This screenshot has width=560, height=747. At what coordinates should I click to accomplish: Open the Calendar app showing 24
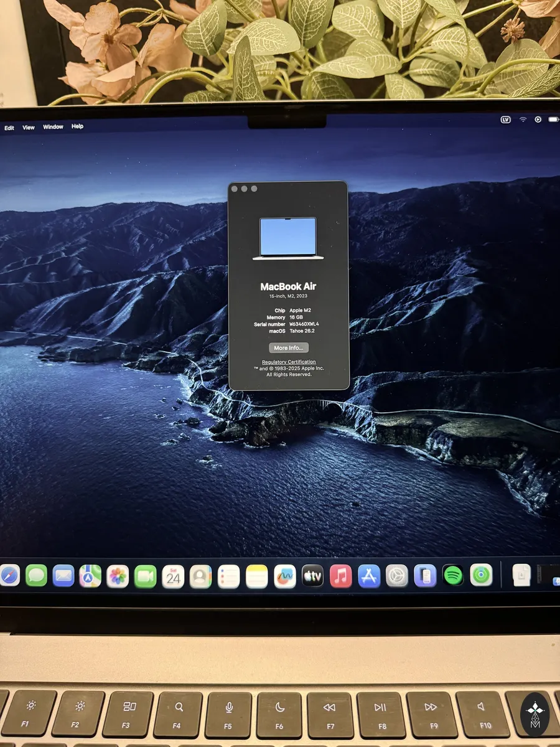point(173,576)
